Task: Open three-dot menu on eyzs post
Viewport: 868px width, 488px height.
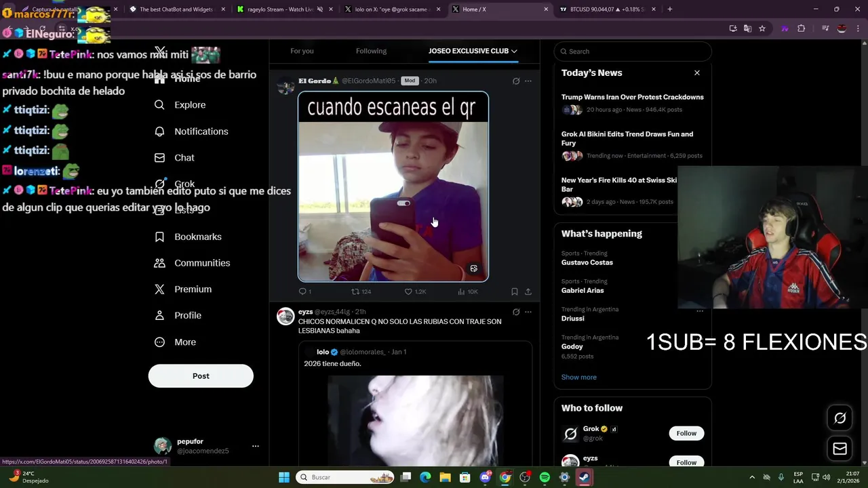Action: click(x=528, y=312)
